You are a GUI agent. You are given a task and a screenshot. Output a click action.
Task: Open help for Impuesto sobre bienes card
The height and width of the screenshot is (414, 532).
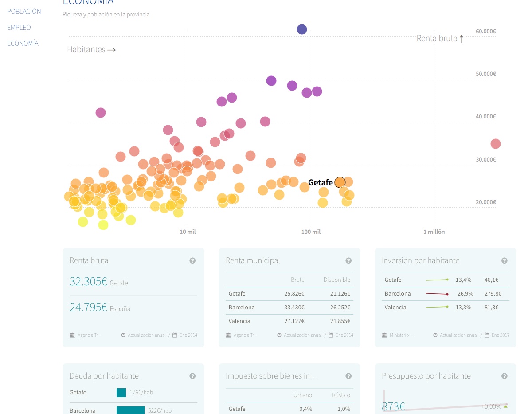point(348,376)
